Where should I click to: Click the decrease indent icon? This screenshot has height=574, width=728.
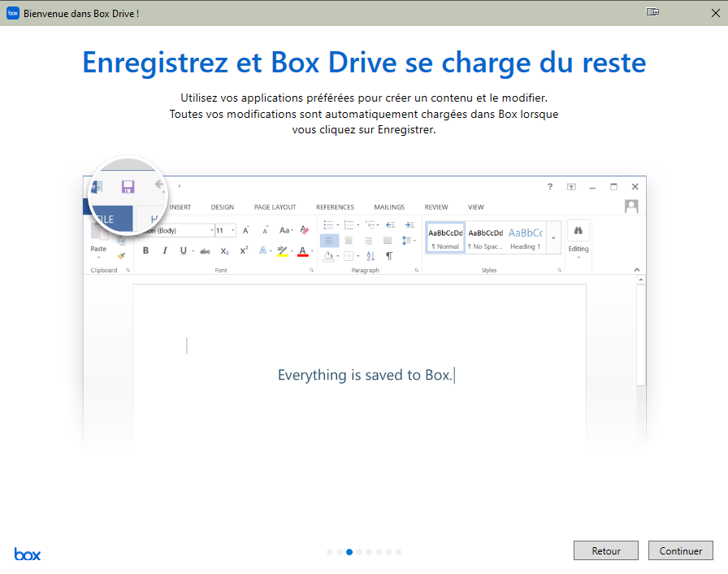click(x=390, y=224)
